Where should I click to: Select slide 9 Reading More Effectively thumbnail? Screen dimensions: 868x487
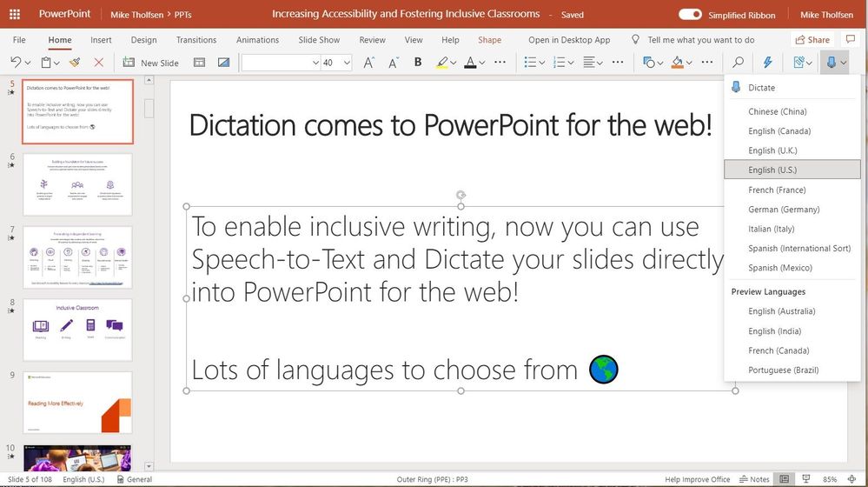(x=77, y=403)
